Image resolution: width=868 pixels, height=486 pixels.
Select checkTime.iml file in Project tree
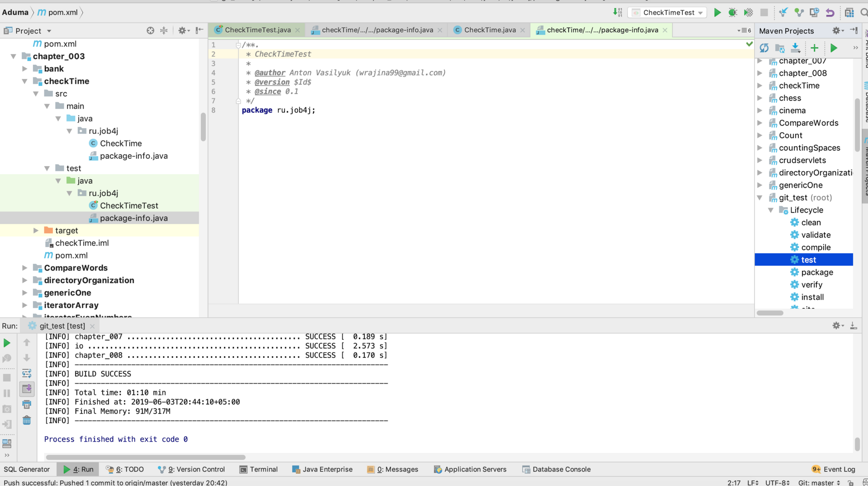tap(82, 243)
